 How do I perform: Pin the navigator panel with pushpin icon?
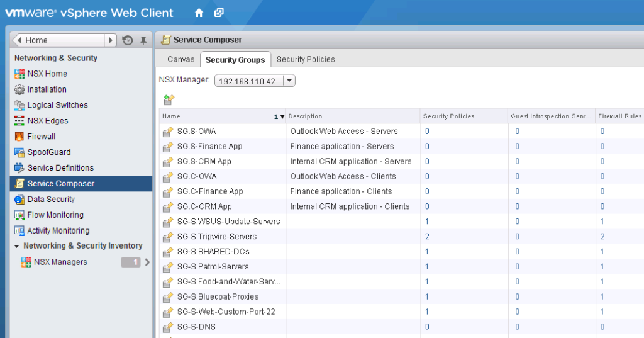(143, 40)
